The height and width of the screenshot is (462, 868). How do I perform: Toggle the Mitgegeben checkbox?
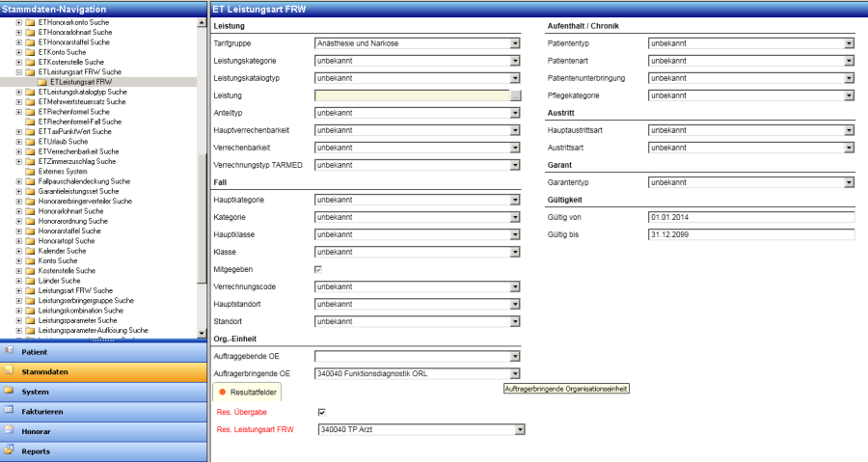(318, 269)
